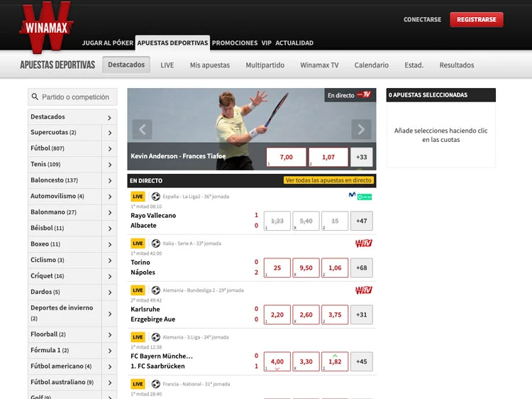Image resolution: width=532 pixels, height=399 pixels.
Task: Select Torino-Nápoles draw odds 9,50
Action: tap(306, 268)
